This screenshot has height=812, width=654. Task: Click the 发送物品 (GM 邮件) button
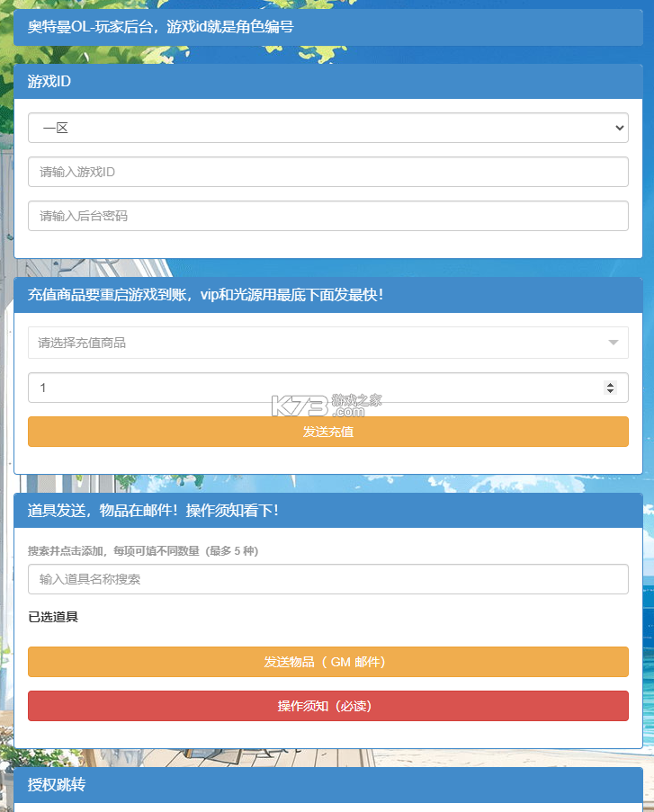[328, 662]
